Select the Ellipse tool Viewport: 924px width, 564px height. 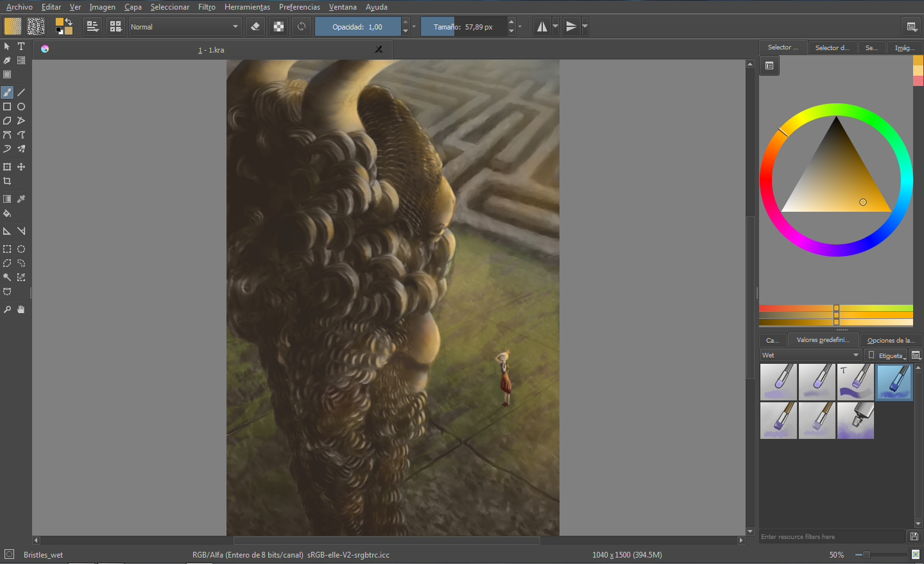pos(21,107)
